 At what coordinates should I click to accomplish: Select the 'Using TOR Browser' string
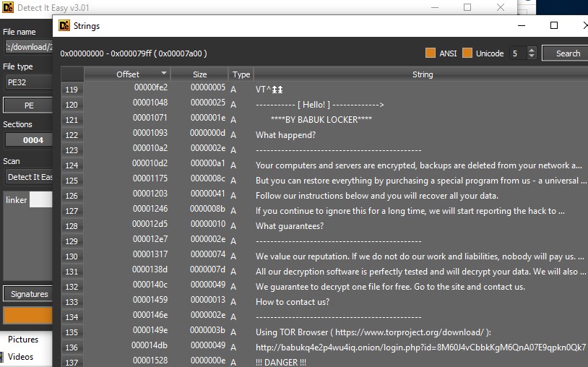coord(373,332)
